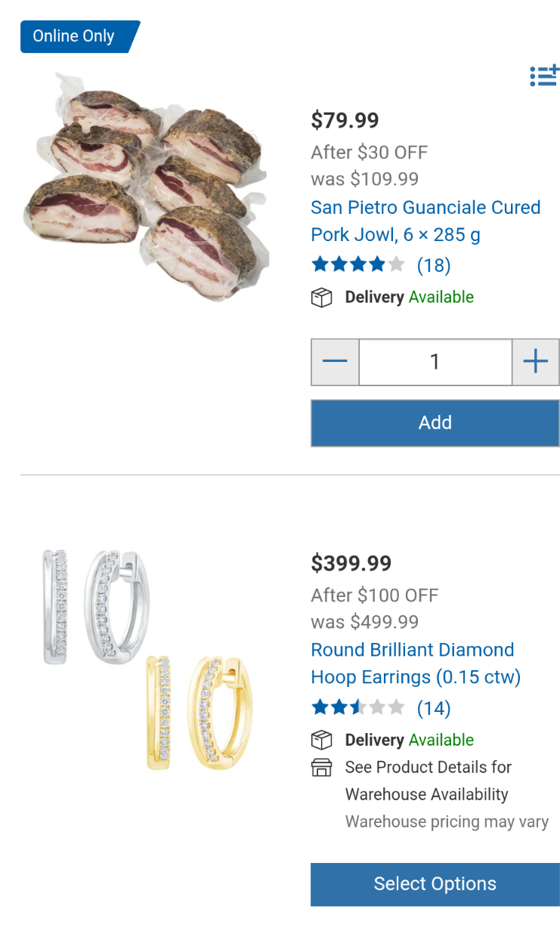Increase guanciale quantity with plus button
The image size is (560, 931).
(x=535, y=362)
